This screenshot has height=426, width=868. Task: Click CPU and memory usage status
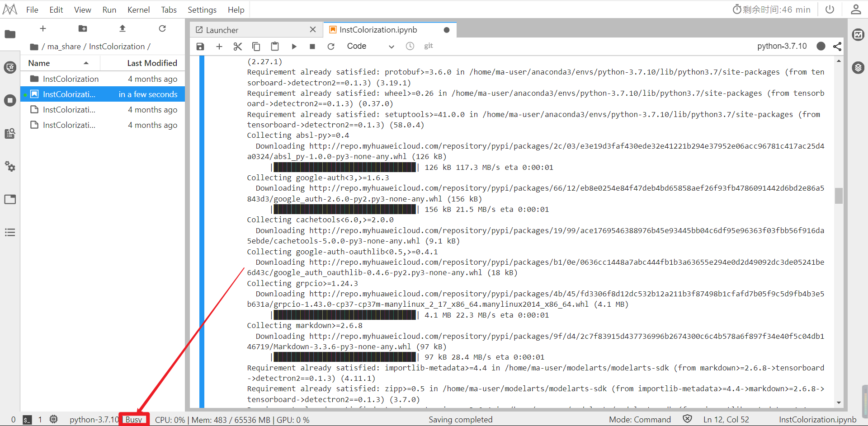point(232,420)
